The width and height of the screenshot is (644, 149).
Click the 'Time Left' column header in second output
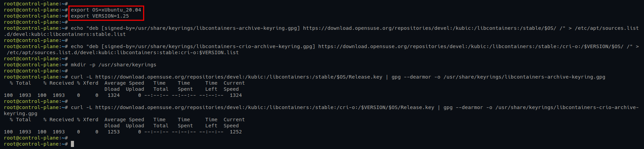click(x=211, y=123)
